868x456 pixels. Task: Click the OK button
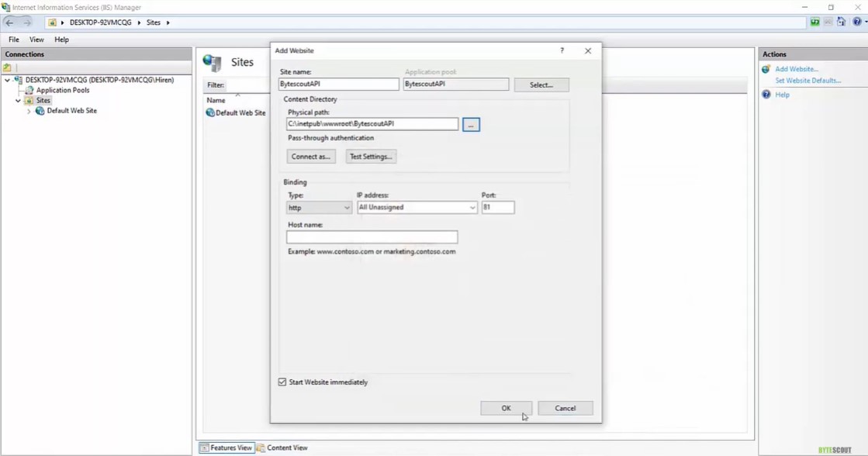pos(506,409)
